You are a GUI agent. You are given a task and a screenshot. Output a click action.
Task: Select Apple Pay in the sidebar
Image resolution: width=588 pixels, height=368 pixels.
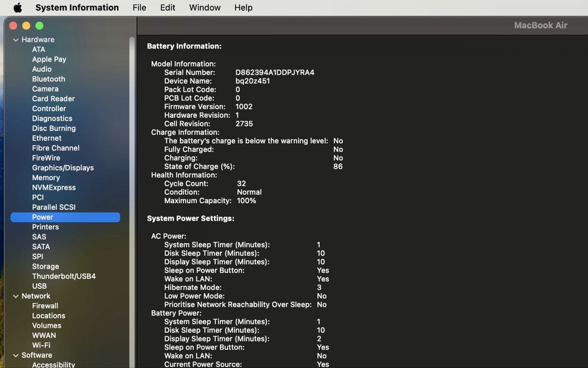click(49, 59)
